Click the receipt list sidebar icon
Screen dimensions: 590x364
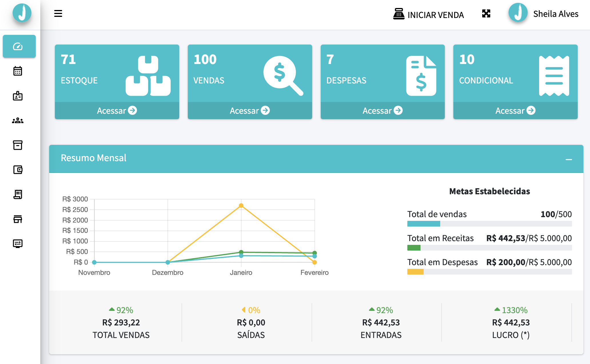tap(18, 194)
